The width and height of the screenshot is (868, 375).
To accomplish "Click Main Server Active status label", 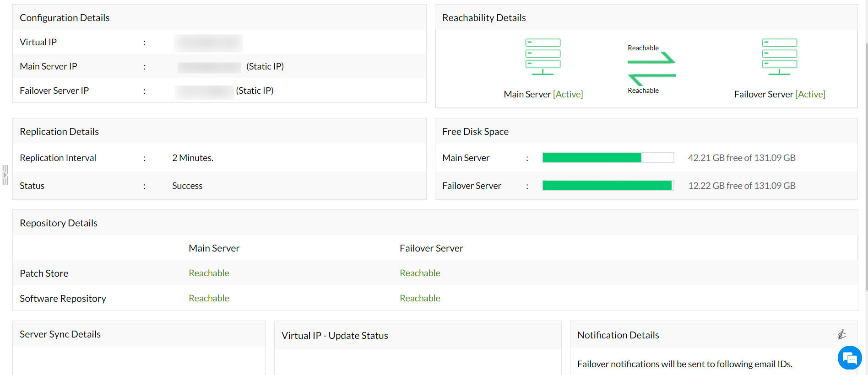I will click(x=568, y=94).
